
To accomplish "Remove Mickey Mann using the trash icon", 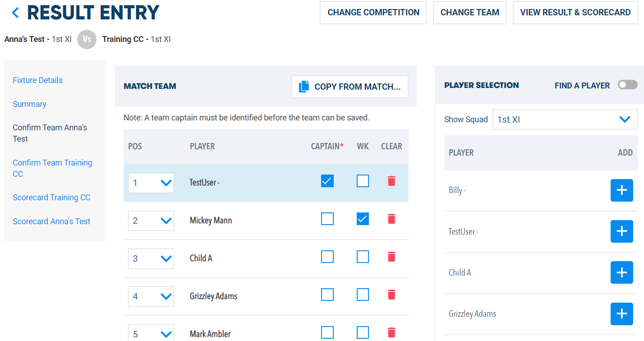I will (391, 219).
